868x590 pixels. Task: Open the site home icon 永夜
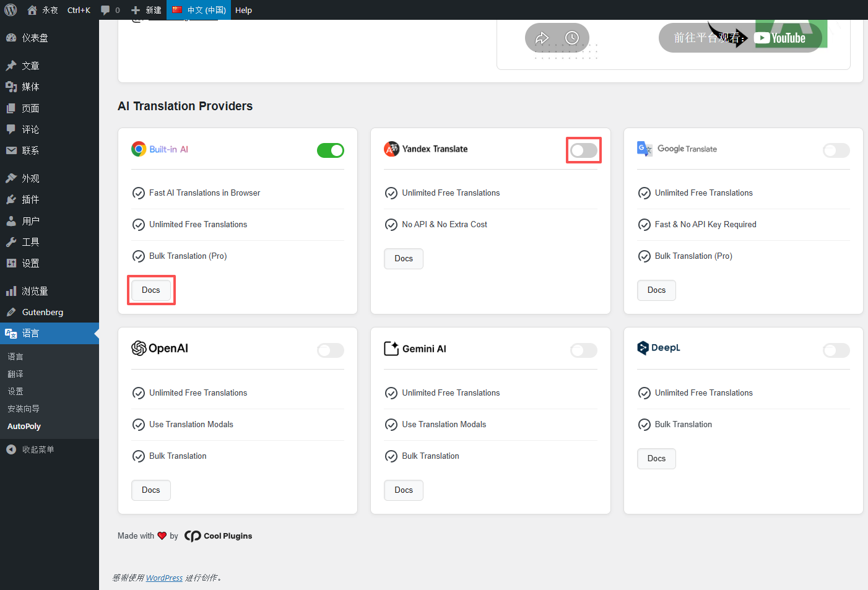click(32, 10)
